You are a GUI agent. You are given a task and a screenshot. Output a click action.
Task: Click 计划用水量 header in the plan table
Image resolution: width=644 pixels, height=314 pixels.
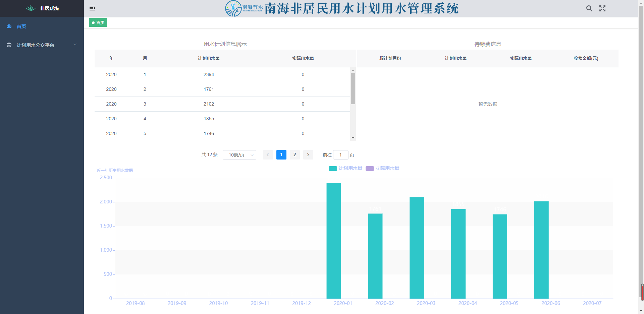(x=209, y=58)
